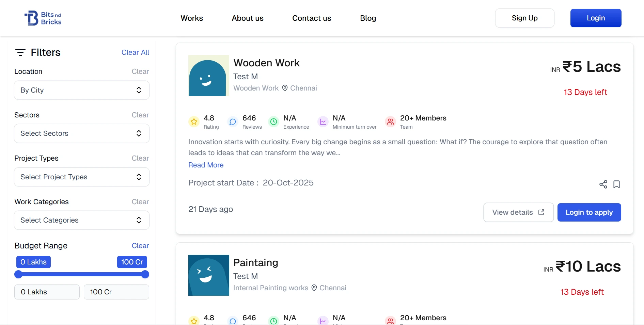644x325 pixels.
Task: Click the team members icon
Action: (390, 121)
